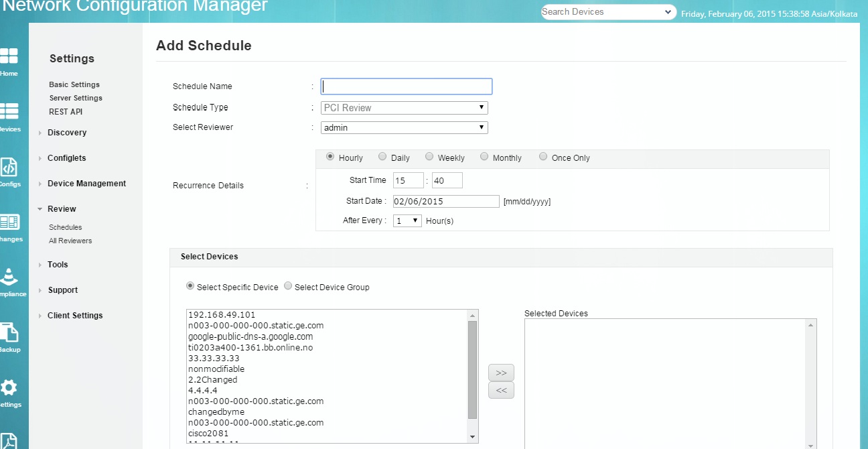Select ti0203a400-1361.bb.online.no in the list

(x=250, y=347)
